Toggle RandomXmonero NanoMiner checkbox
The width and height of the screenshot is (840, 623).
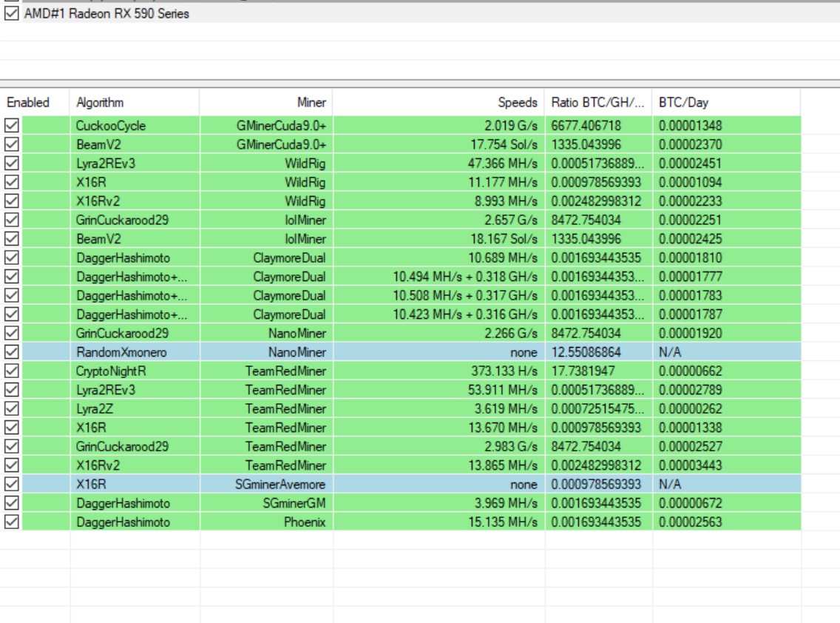tap(11, 351)
